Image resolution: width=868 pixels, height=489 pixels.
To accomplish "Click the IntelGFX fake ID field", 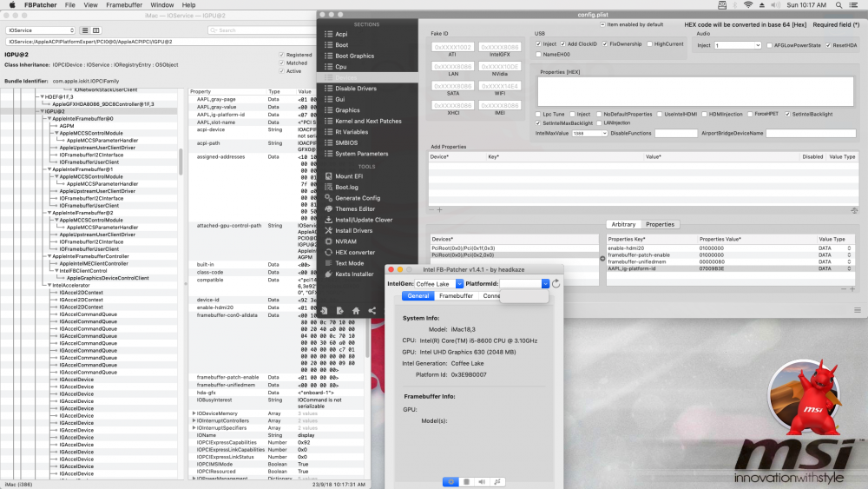I will point(499,48).
